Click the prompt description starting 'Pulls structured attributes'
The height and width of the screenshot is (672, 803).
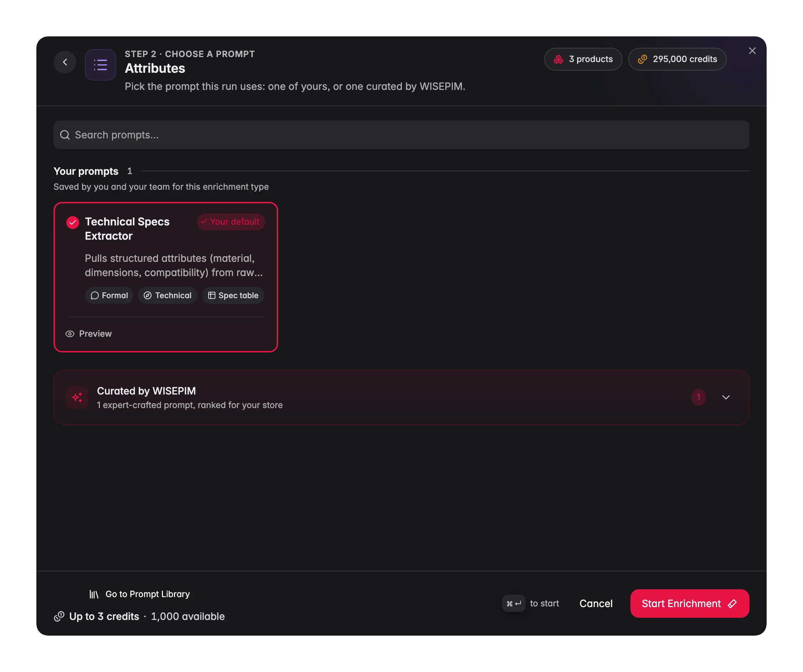(x=174, y=265)
